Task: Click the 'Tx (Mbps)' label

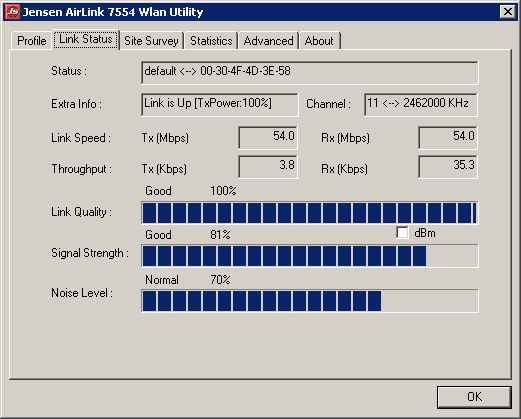Action: 165,138
